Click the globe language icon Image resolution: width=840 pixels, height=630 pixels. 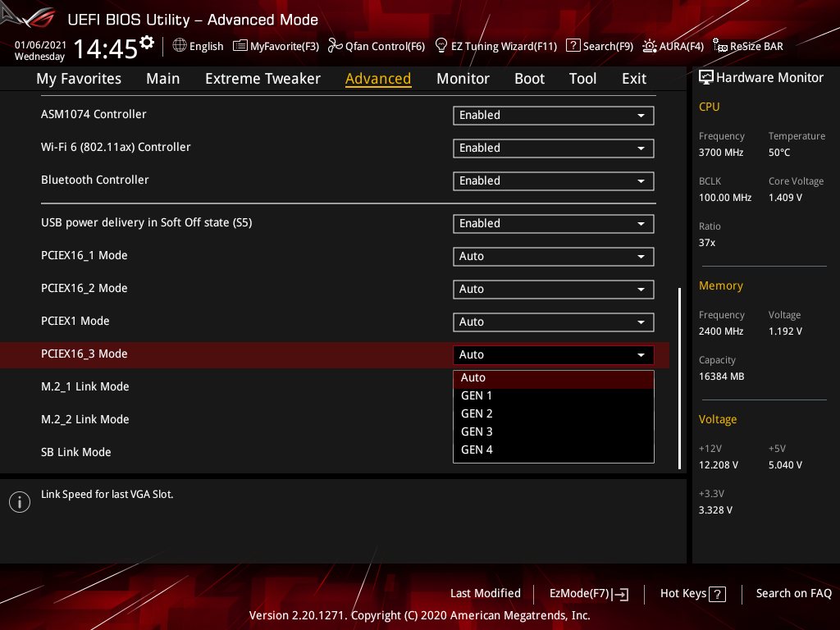180,46
